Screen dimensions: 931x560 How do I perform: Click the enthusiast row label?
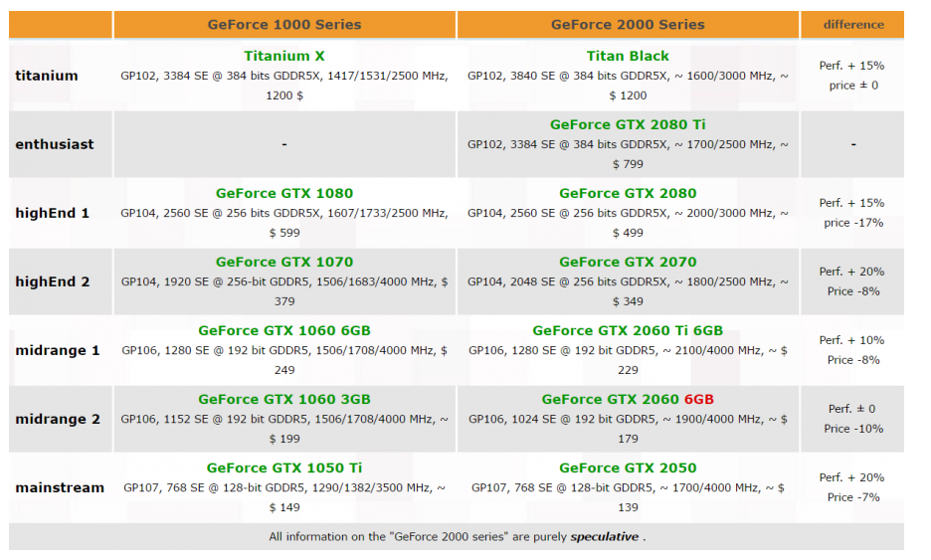click(x=55, y=144)
